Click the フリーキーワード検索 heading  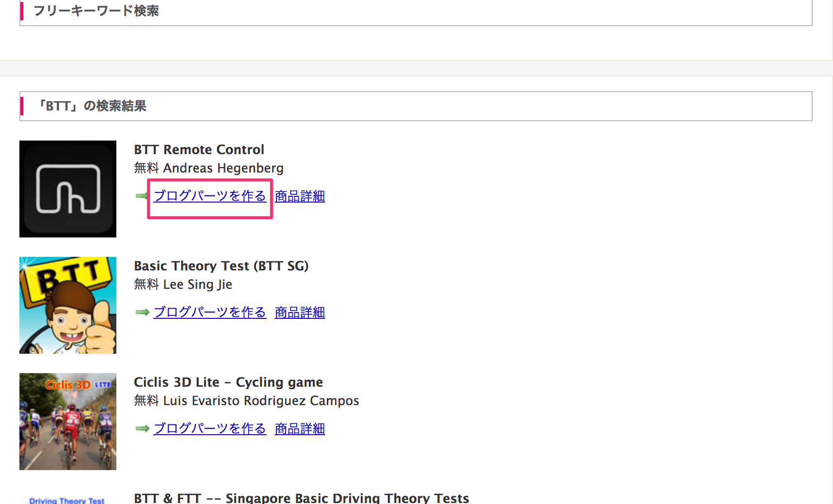pos(96,11)
